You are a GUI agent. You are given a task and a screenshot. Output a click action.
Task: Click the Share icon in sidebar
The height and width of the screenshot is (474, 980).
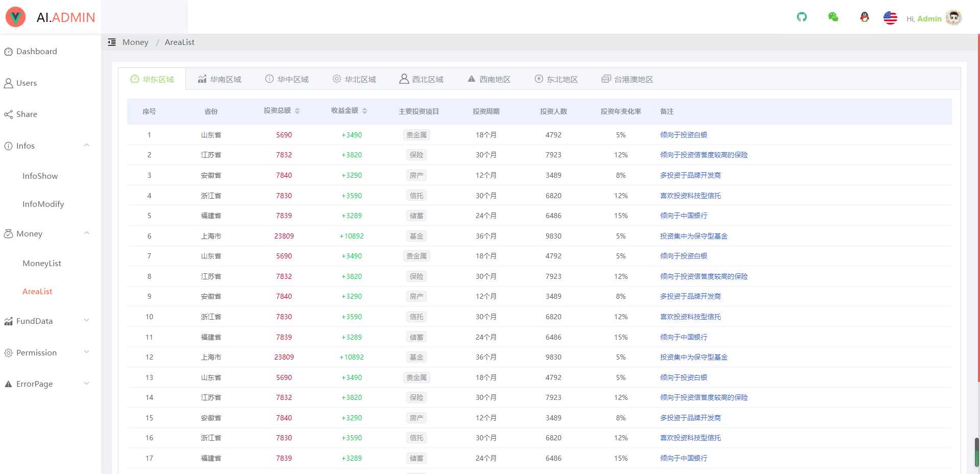(8, 114)
